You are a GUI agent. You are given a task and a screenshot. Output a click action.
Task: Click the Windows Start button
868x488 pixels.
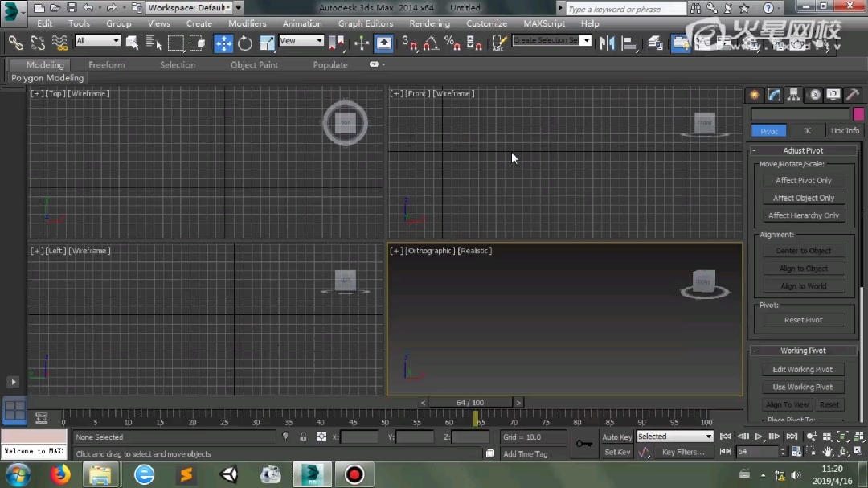click(18, 475)
